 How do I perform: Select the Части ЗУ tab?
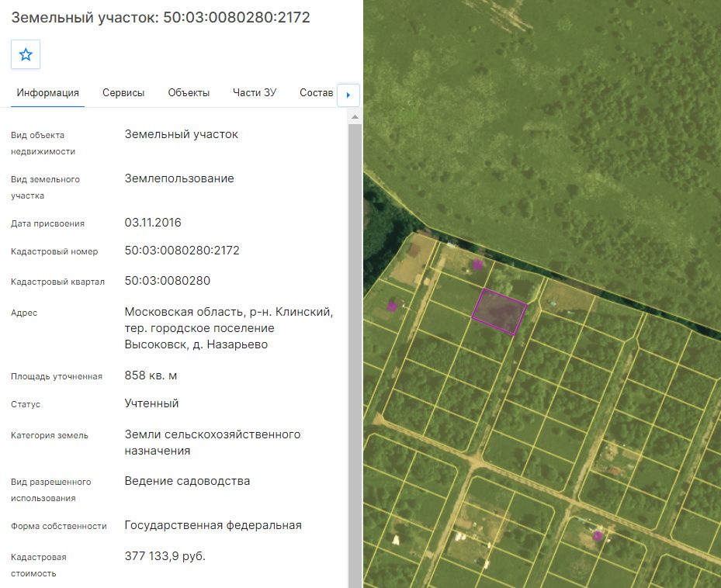point(255,93)
